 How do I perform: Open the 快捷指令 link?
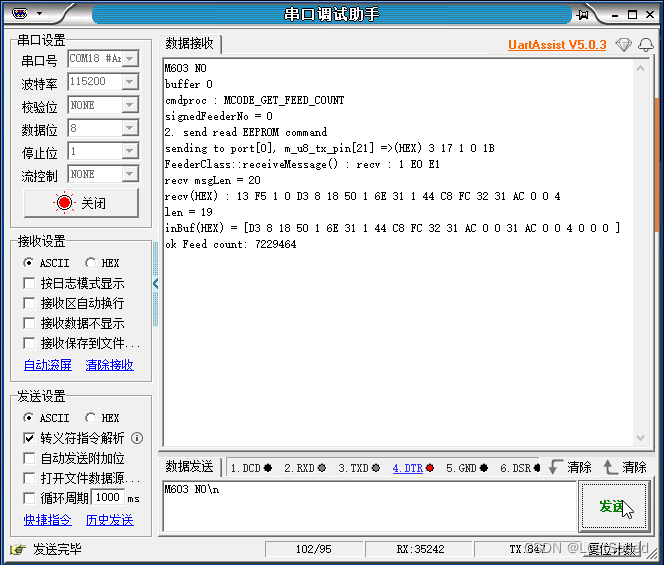click(x=48, y=520)
